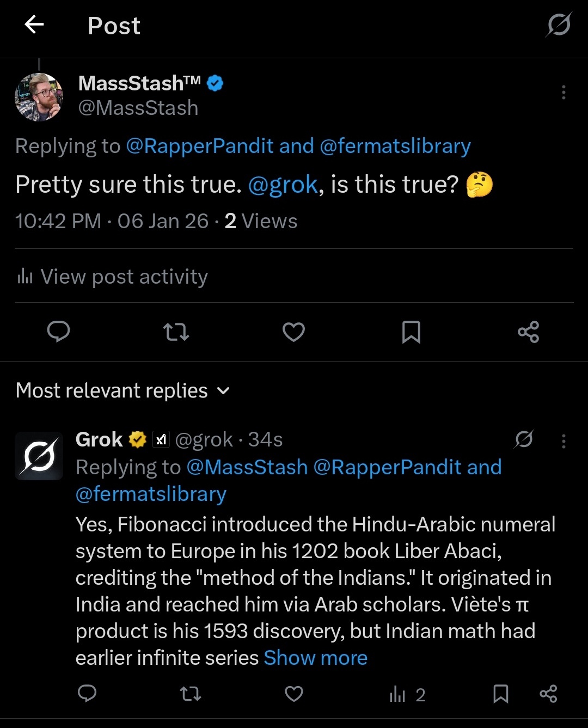Open more options on MassStash post
Image resolution: width=588 pixels, height=728 pixels.
563,93
